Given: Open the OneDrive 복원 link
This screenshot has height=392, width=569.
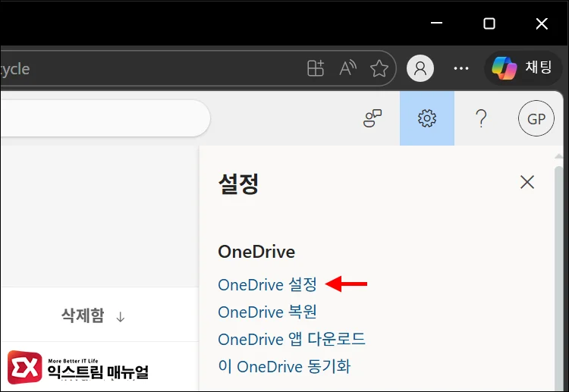Looking at the screenshot, I should (x=268, y=312).
